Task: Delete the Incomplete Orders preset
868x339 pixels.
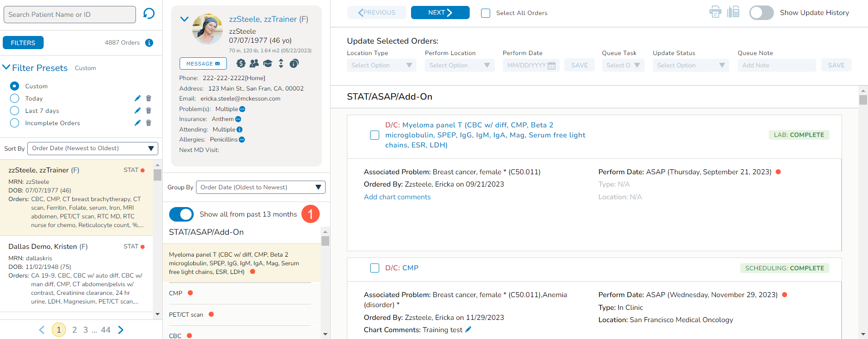Action: pyautogui.click(x=149, y=123)
